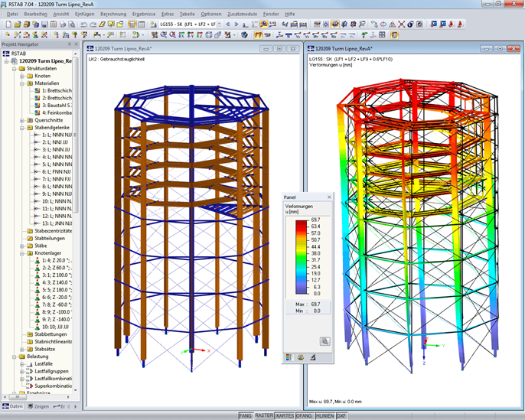Collapse the Stabendgelenke tree node

(22, 127)
